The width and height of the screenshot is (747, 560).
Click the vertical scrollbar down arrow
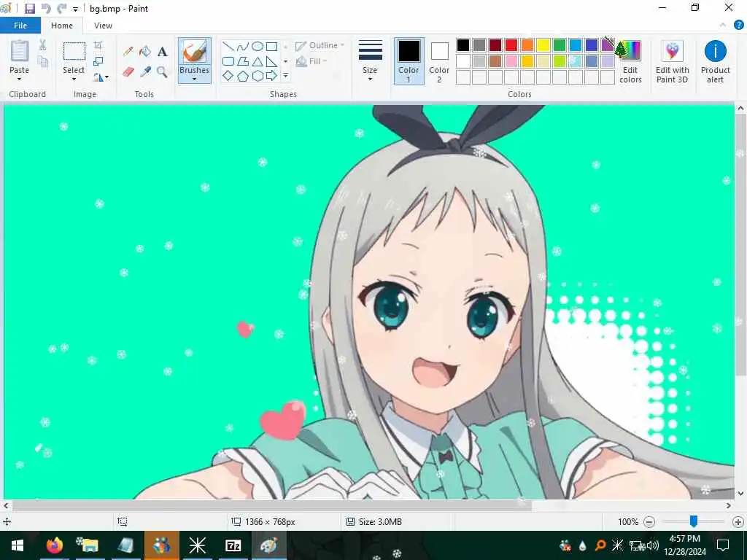(740, 494)
